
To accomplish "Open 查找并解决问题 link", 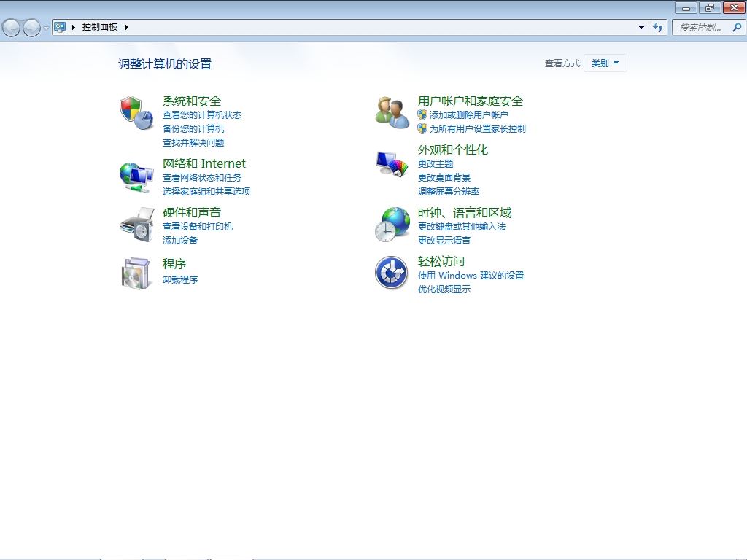I will pyautogui.click(x=193, y=142).
